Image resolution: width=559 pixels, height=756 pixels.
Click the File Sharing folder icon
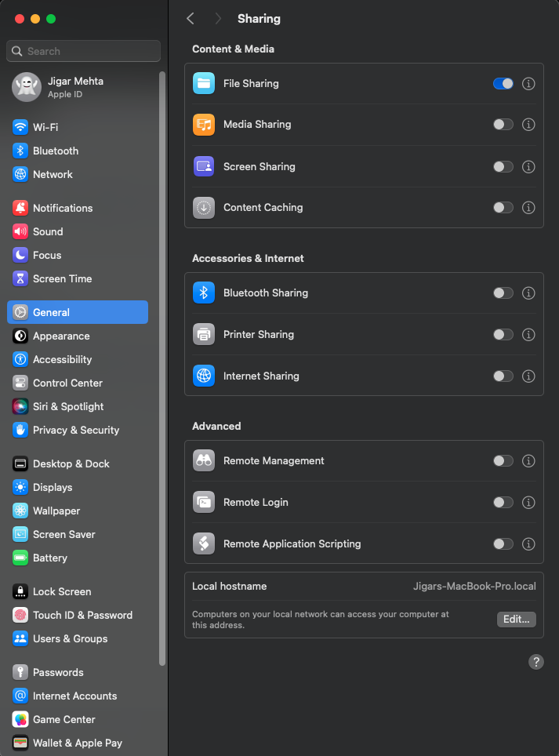coord(204,83)
